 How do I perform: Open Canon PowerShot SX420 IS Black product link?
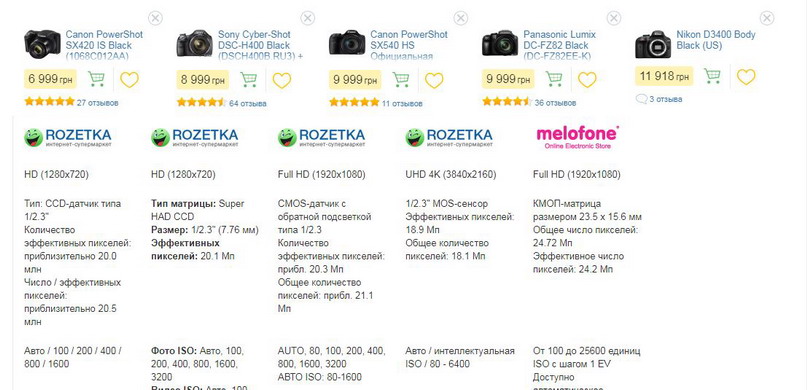104,45
